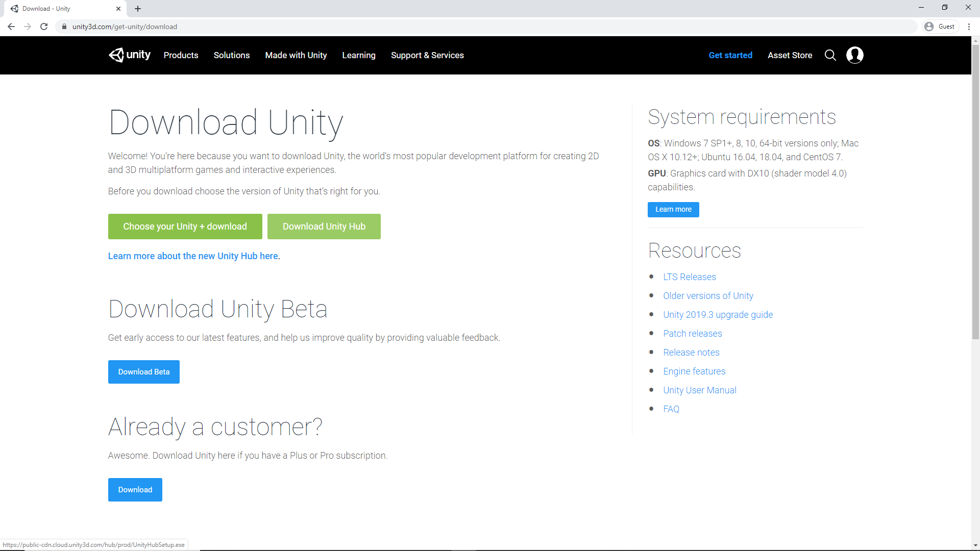This screenshot has width=980, height=551.
Task: Click the vertical page scrollbar thumb
Action: coord(975,192)
